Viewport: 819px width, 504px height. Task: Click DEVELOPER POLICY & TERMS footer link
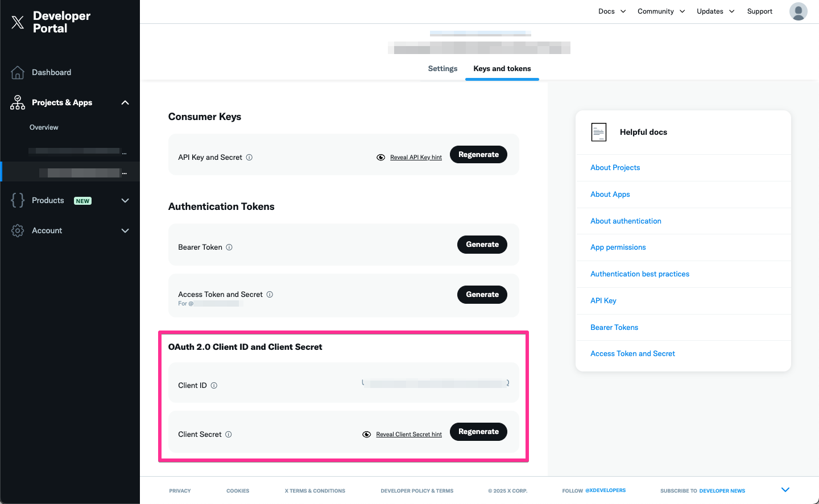click(x=417, y=491)
